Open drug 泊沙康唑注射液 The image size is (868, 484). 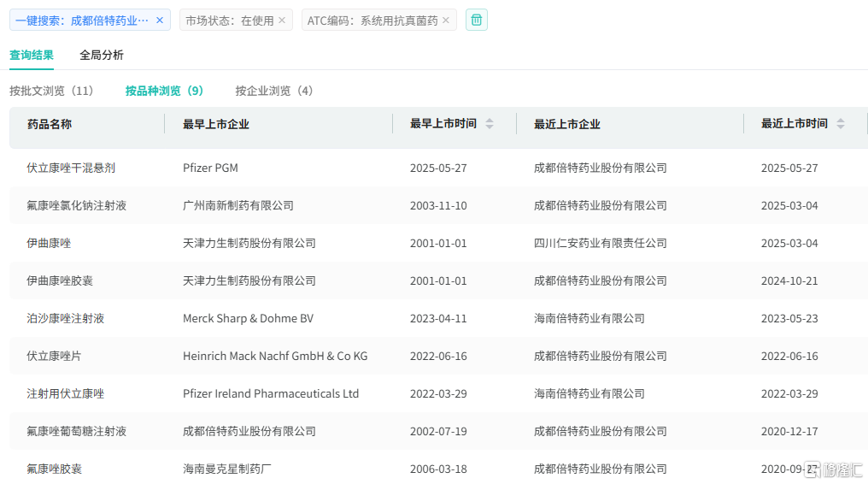click(x=65, y=318)
